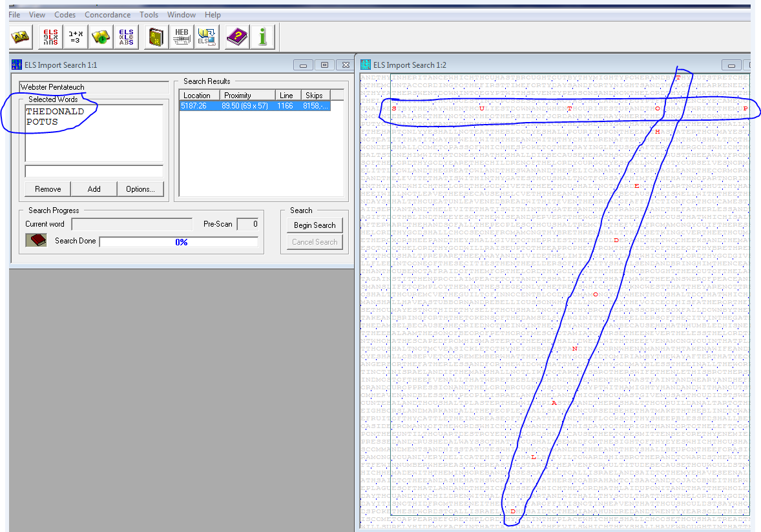
Task: Click the green info icon
Action: coord(262,37)
